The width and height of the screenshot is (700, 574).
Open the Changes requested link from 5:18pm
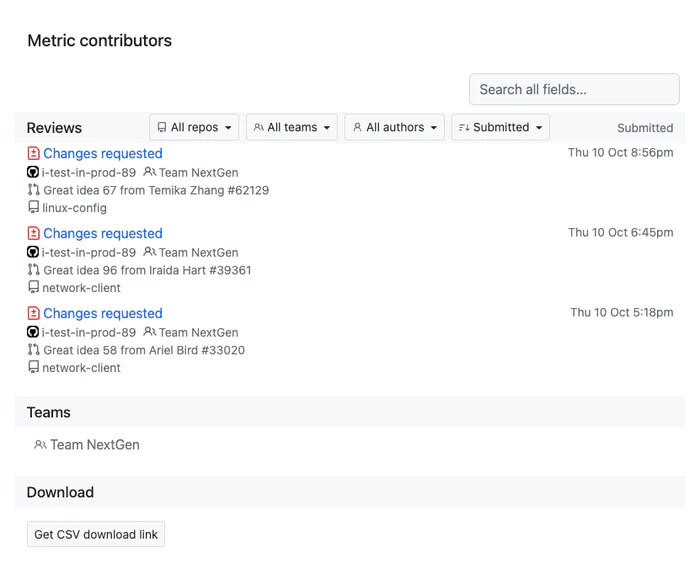point(102,314)
